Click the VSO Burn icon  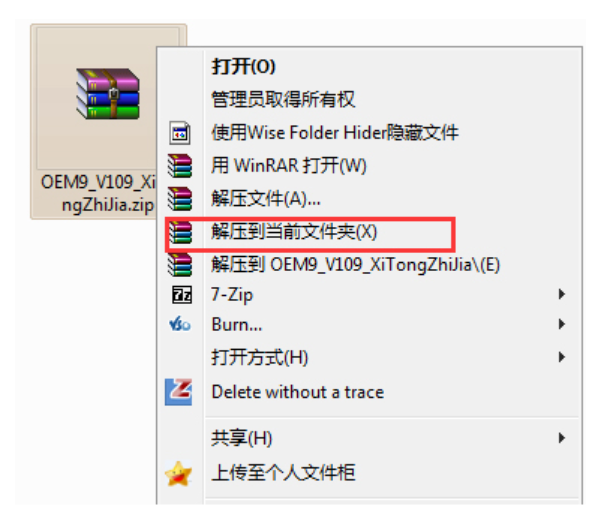[x=180, y=324]
